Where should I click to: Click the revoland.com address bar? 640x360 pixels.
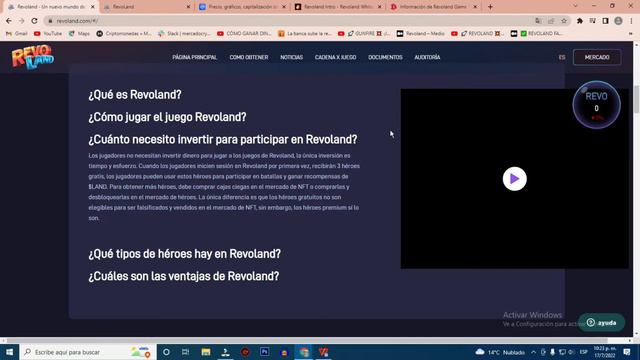[286, 21]
